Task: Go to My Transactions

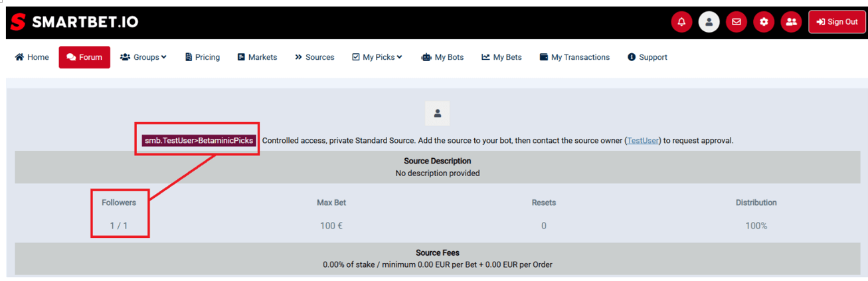Action: tap(574, 57)
